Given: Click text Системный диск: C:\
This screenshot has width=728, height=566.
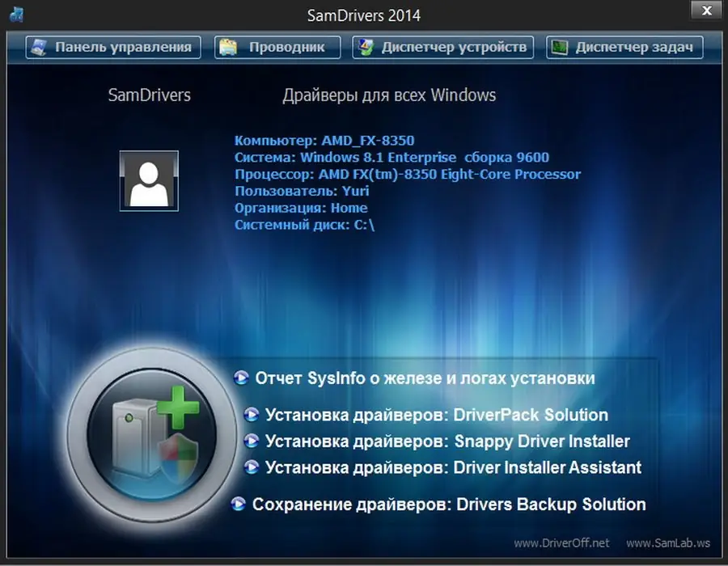Looking at the screenshot, I should coord(305,225).
